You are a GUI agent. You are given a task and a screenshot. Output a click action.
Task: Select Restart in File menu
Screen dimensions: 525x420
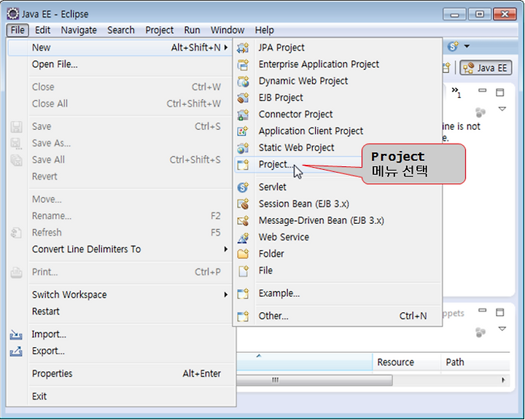(120, 311)
